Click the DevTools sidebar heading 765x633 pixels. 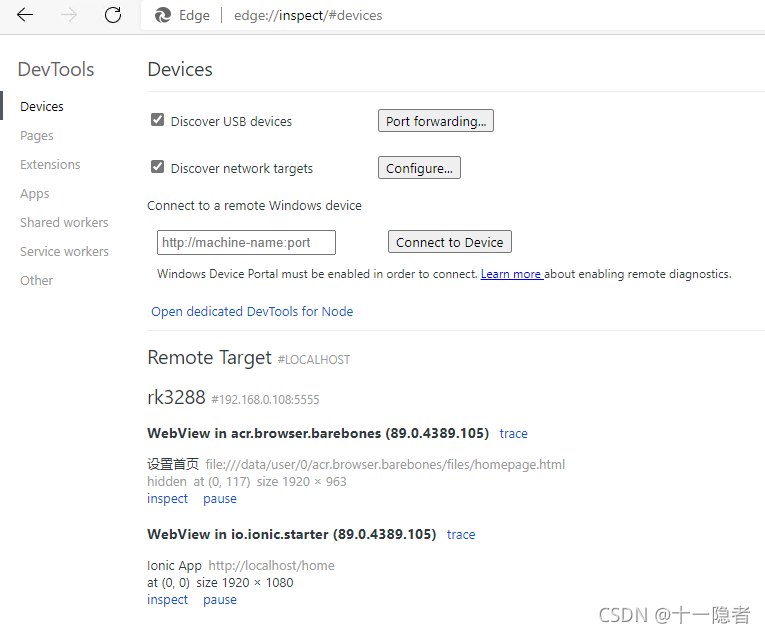(56, 70)
